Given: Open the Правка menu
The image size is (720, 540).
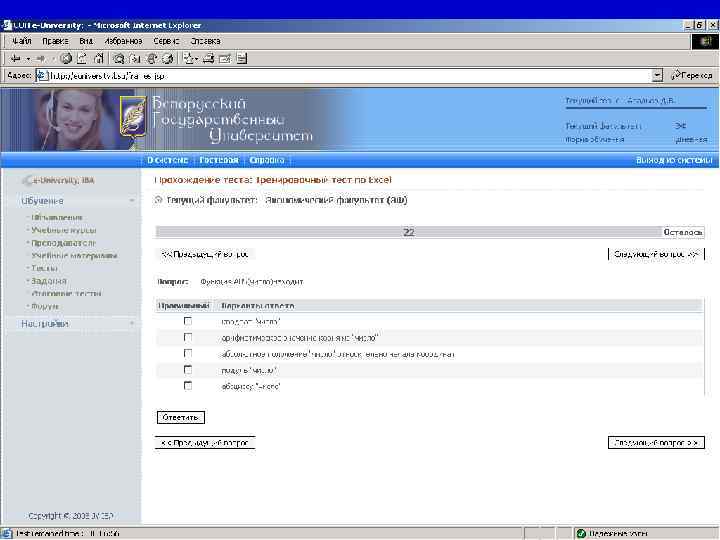Looking at the screenshot, I should point(55,41).
